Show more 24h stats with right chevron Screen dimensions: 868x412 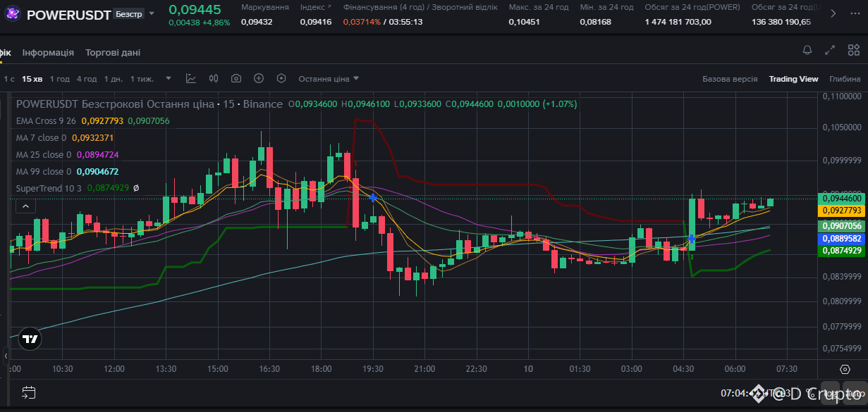(833, 13)
